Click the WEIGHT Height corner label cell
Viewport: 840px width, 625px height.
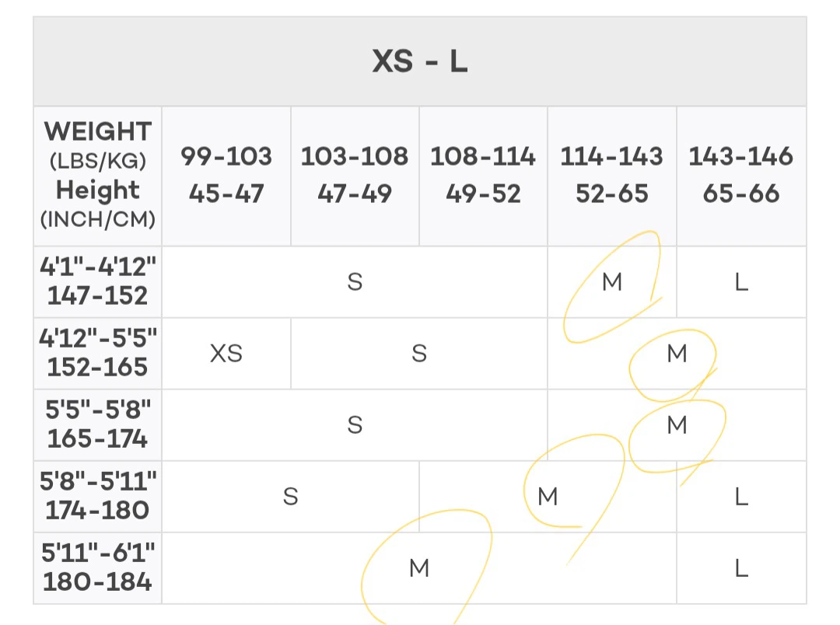[x=97, y=176]
